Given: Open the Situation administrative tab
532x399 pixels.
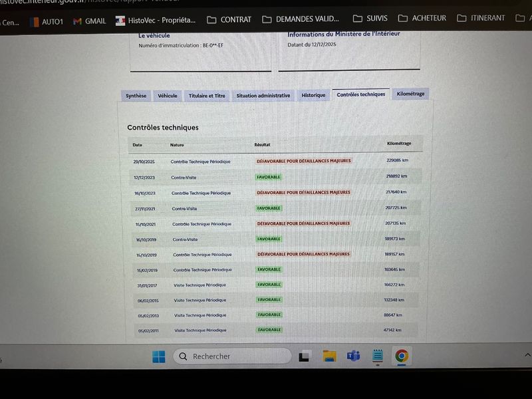Looking at the screenshot, I should pyautogui.click(x=263, y=95).
